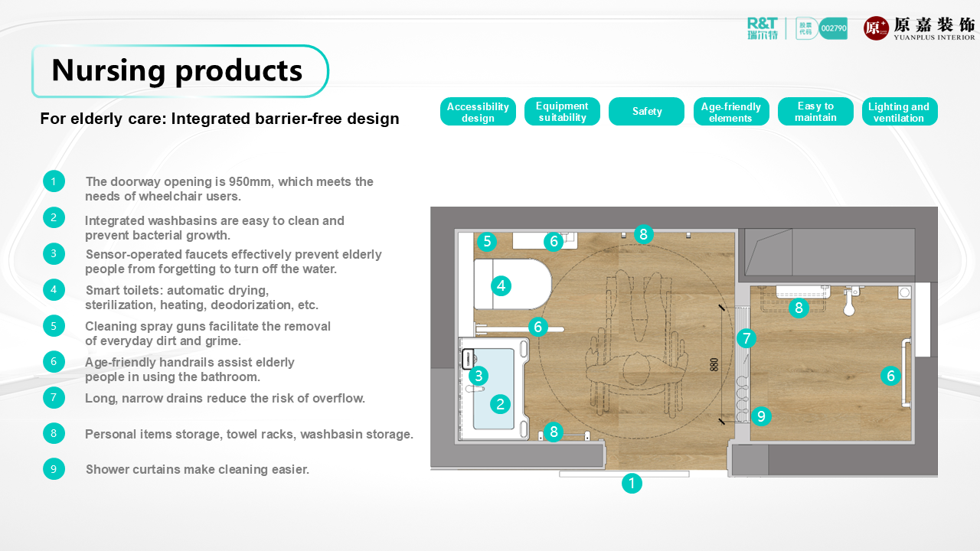Image resolution: width=980 pixels, height=551 pixels.
Task: Click list bullet 3 beside sensor-operated faucets text
Action: (54, 253)
